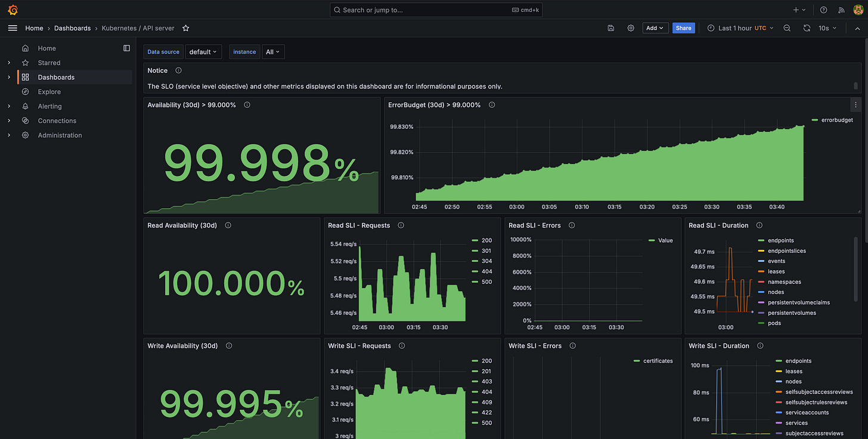Open dashboard settings gear icon
Image resolution: width=868 pixels, height=439 pixels.
tap(631, 28)
